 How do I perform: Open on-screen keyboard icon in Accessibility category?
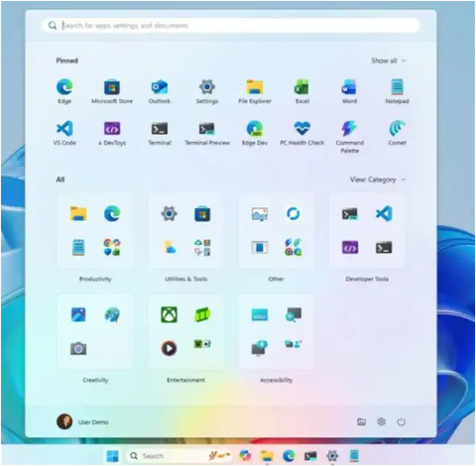[x=260, y=314]
